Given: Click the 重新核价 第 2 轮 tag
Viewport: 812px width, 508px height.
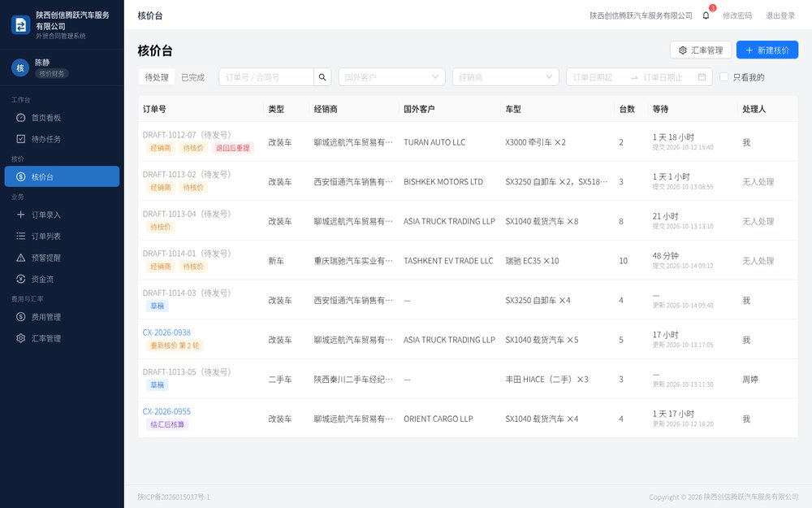Looking at the screenshot, I should click(175, 345).
